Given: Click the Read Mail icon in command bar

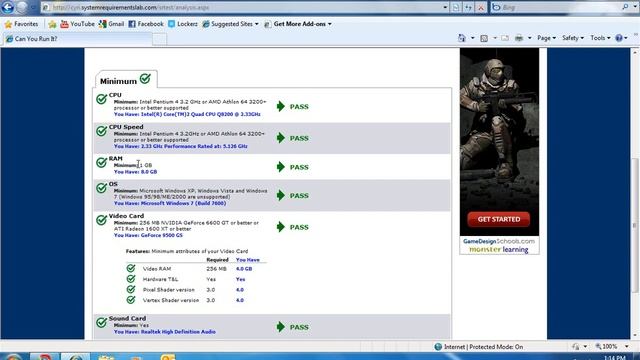Looking at the screenshot, I should pos(505,38).
